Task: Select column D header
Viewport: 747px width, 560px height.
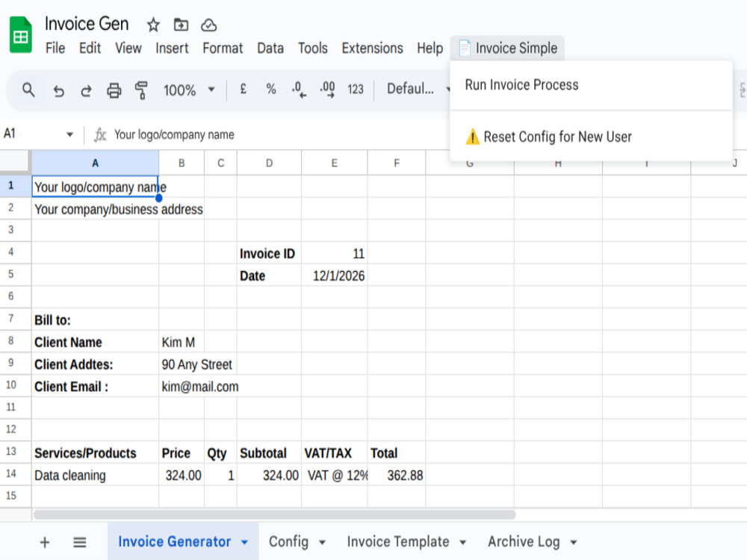Action: [x=269, y=163]
